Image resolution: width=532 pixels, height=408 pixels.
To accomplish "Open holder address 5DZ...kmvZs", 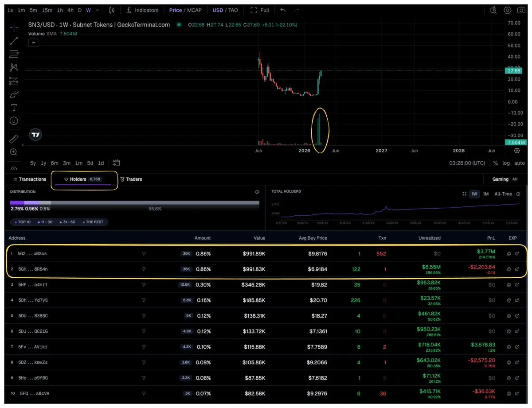I will click(x=32, y=362).
